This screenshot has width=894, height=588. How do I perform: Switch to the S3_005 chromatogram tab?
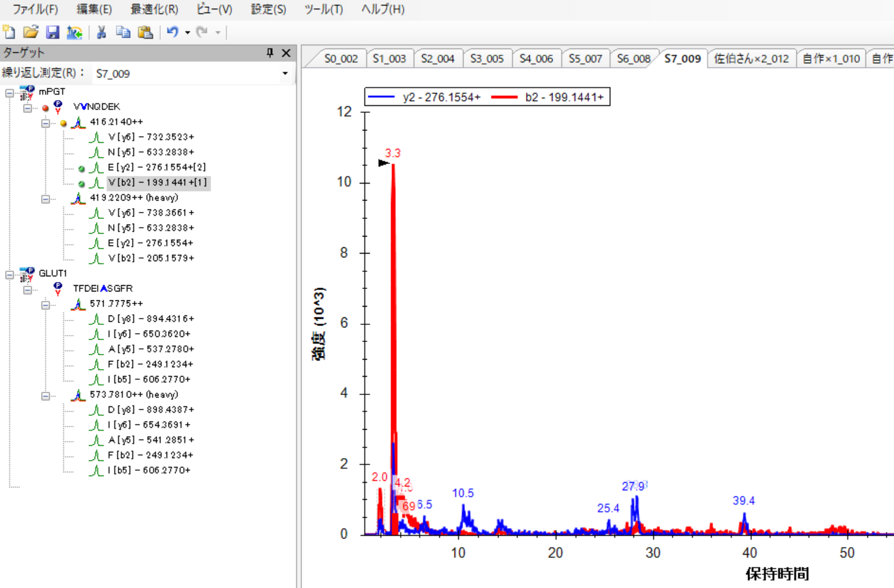click(x=487, y=59)
